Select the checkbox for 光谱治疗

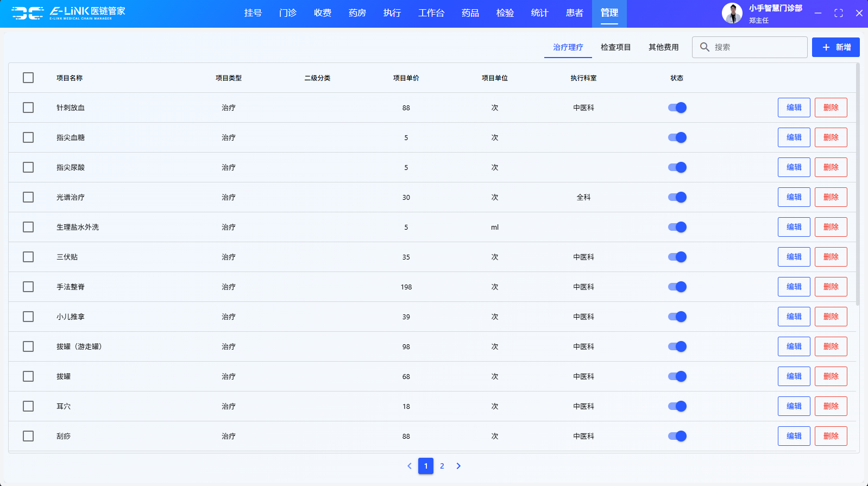28,197
